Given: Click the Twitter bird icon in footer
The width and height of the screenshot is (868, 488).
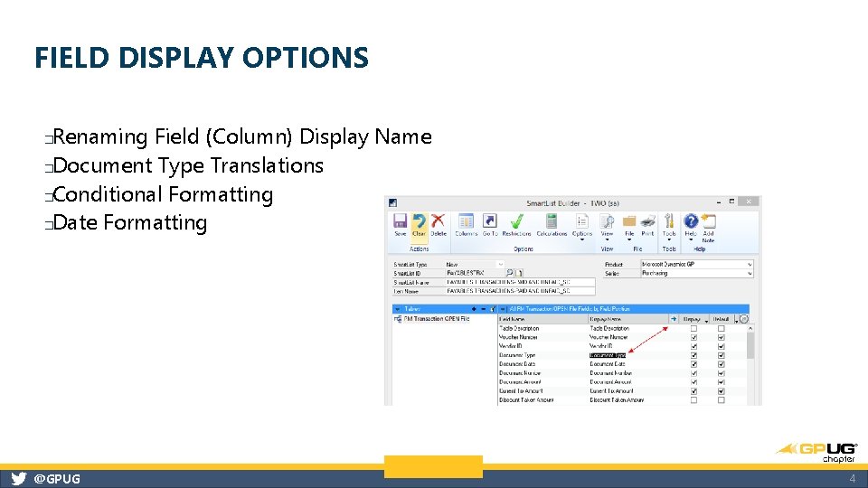Looking at the screenshot, I should (x=18, y=479).
